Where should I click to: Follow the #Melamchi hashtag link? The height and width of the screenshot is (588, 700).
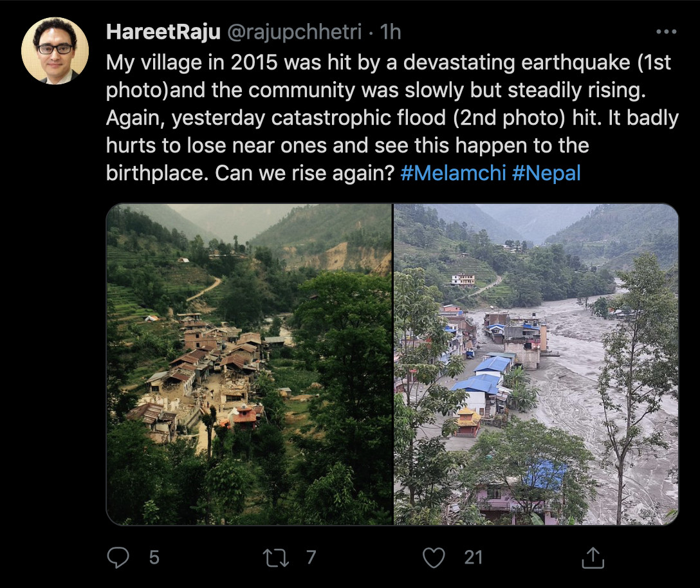[453, 174]
